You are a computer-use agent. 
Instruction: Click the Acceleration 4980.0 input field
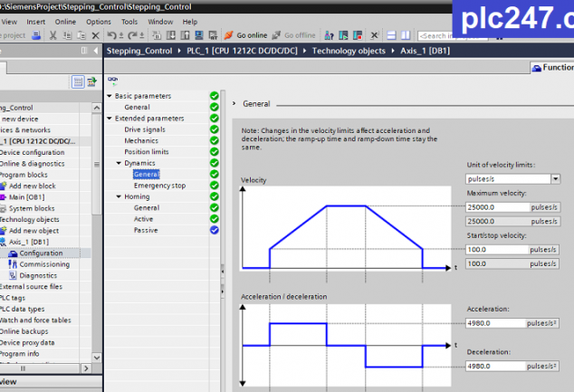point(495,323)
